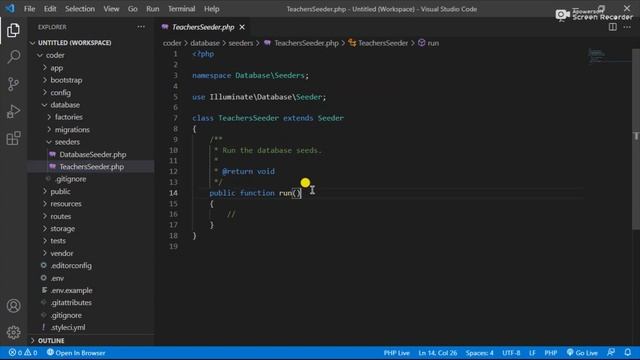The width and height of the screenshot is (640, 360).
Task: Change indentation via Spaces: 4
Action: point(480,353)
